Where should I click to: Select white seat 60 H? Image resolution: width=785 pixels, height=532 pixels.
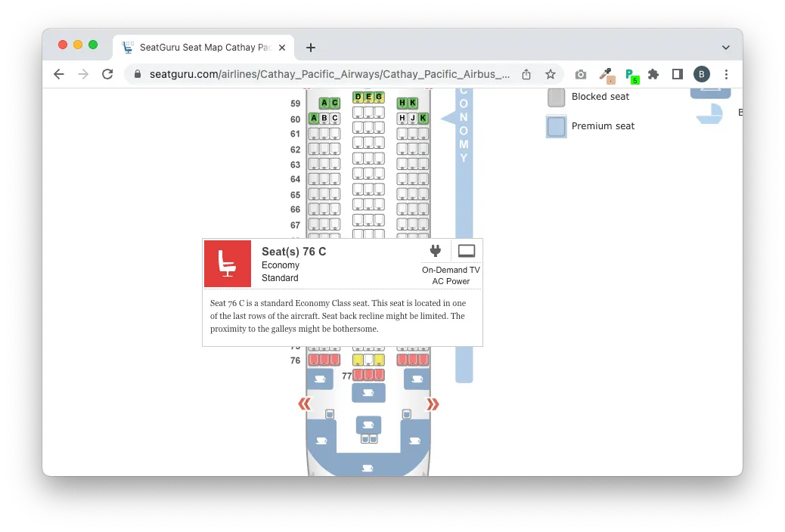(x=402, y=119)
